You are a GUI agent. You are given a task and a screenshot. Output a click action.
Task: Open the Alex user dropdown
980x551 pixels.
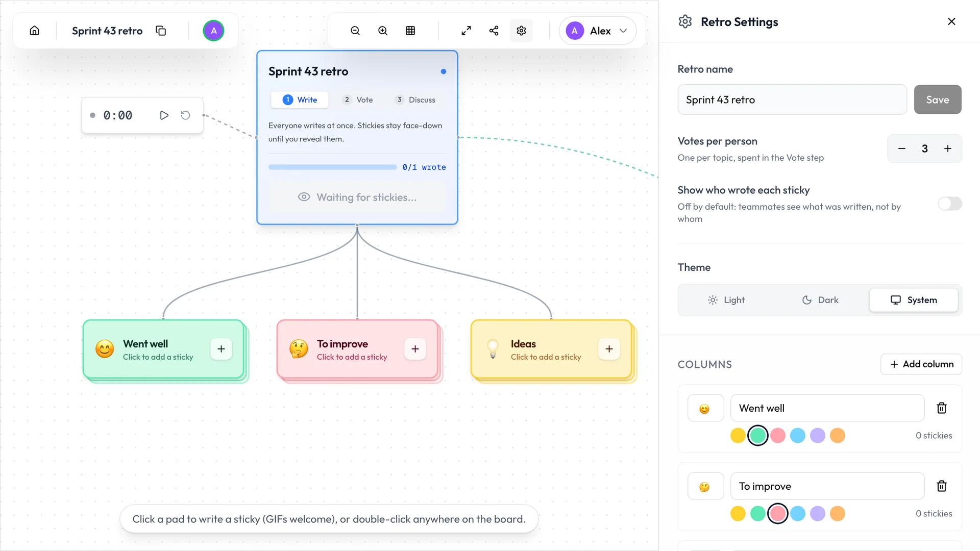[598, 31]
